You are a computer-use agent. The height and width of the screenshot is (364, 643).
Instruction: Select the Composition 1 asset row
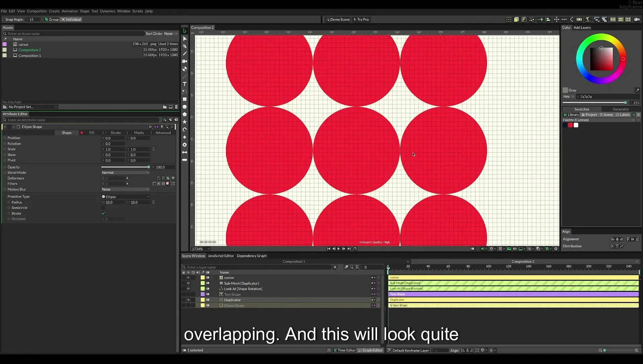[90, 56]
